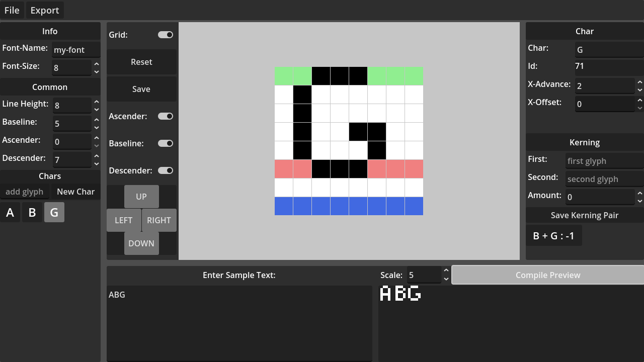This screenshot has width=644, height=362.
Task: Click the Save button above Ascender toggle
Action: point(141,89)
